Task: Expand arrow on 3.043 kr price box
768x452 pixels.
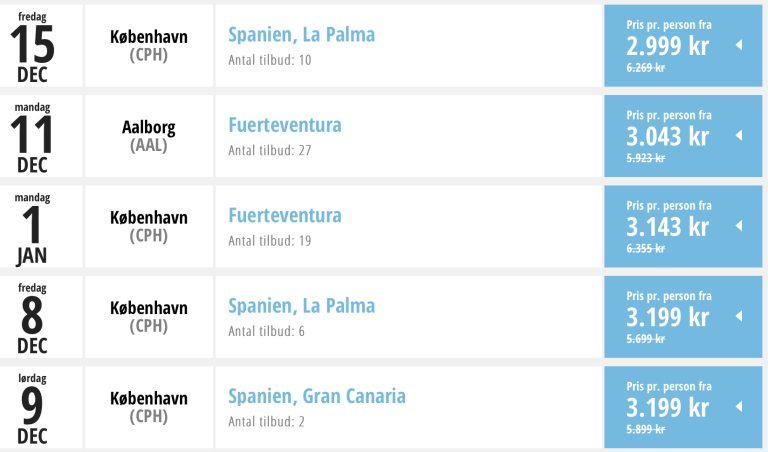Action: click(x=738, y=136)
